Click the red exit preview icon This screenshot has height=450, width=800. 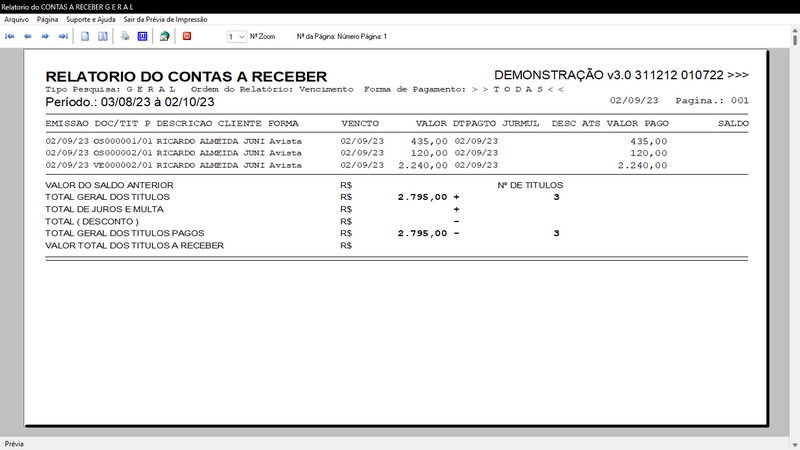(187, 36)
